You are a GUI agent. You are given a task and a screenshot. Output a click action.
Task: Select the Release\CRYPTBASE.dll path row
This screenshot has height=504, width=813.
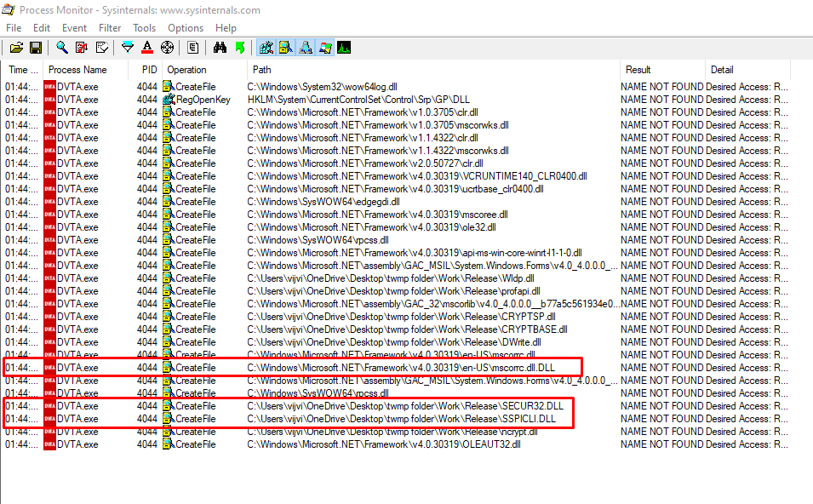(x=407, y=329)
